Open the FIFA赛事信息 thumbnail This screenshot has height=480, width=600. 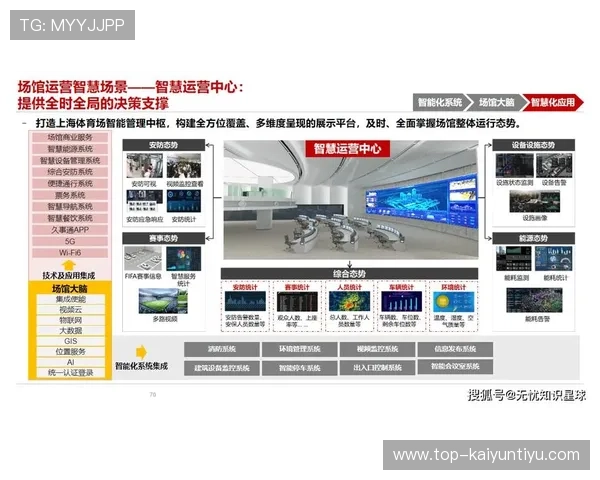click(143, 259)
